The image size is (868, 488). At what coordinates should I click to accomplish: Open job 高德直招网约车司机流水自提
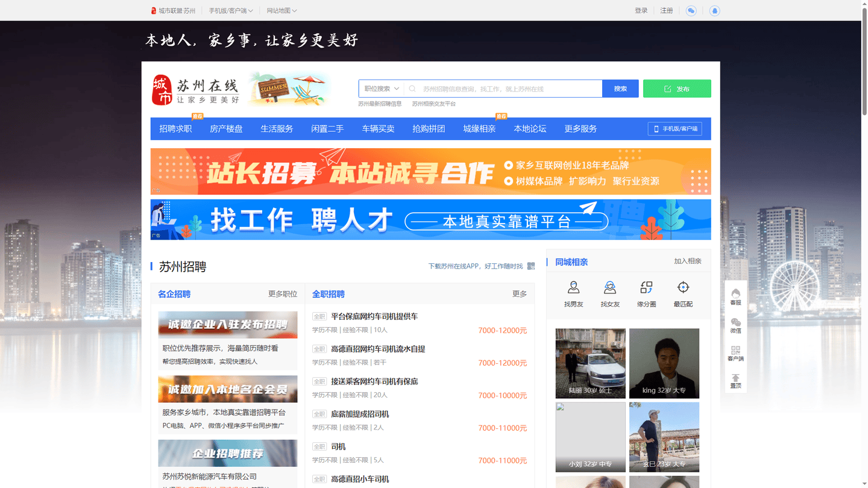378,349
